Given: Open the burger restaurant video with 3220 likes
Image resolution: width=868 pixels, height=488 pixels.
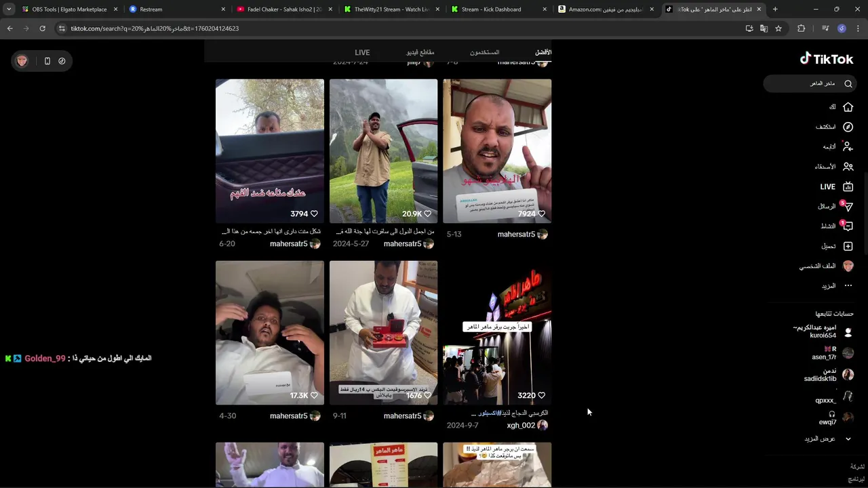Looking at the screenshot, I should point(497,333).
